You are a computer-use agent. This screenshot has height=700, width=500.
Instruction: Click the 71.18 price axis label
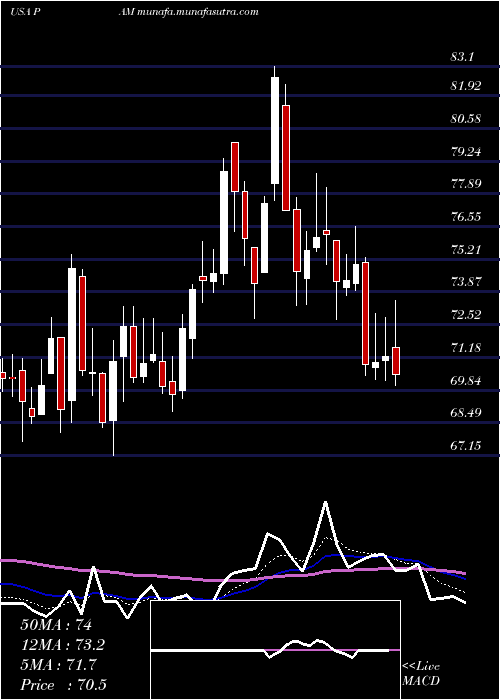point(466,347)
